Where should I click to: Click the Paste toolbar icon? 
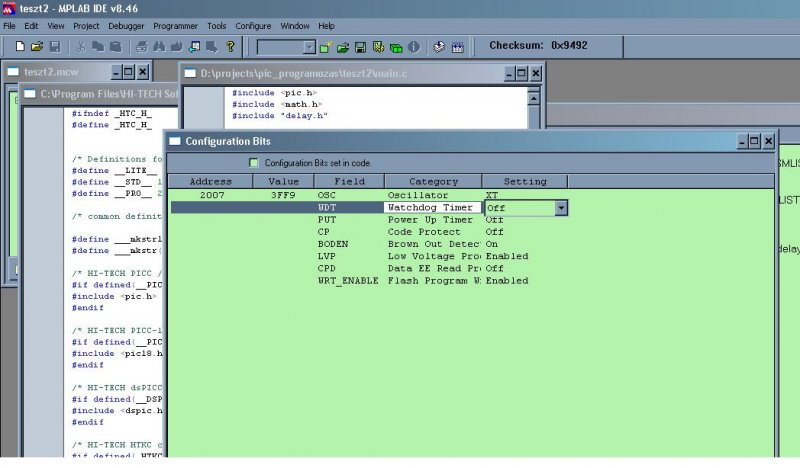coord(116,46)
